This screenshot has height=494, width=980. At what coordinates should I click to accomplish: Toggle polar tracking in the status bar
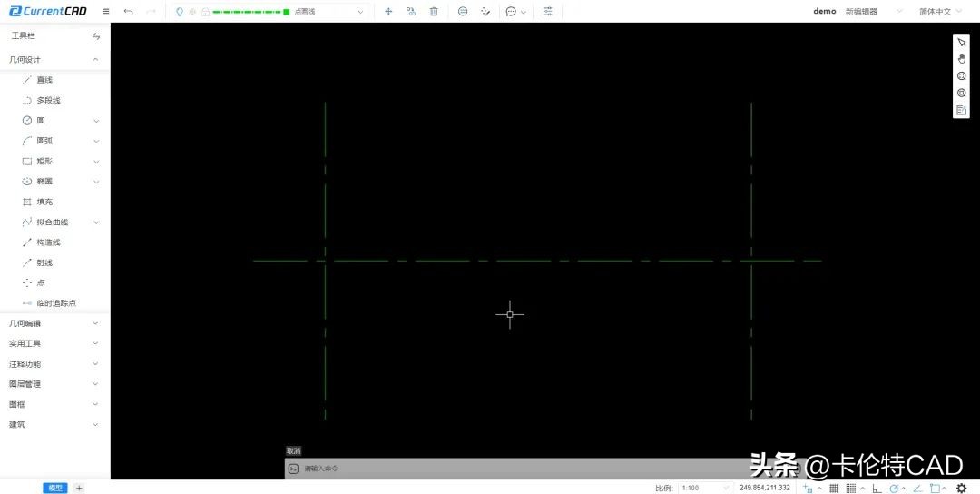tap(895, 489)
